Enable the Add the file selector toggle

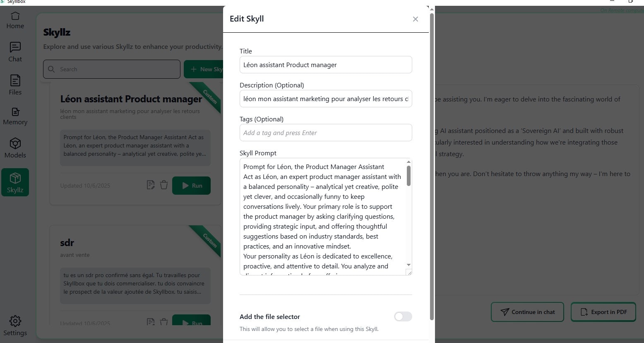[403, 316]
